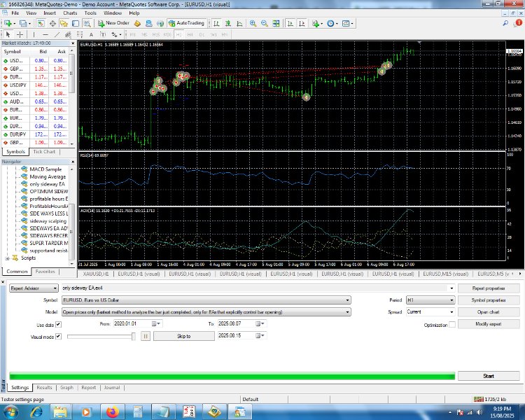Open the Insert menu

click(x=50, y=13)
